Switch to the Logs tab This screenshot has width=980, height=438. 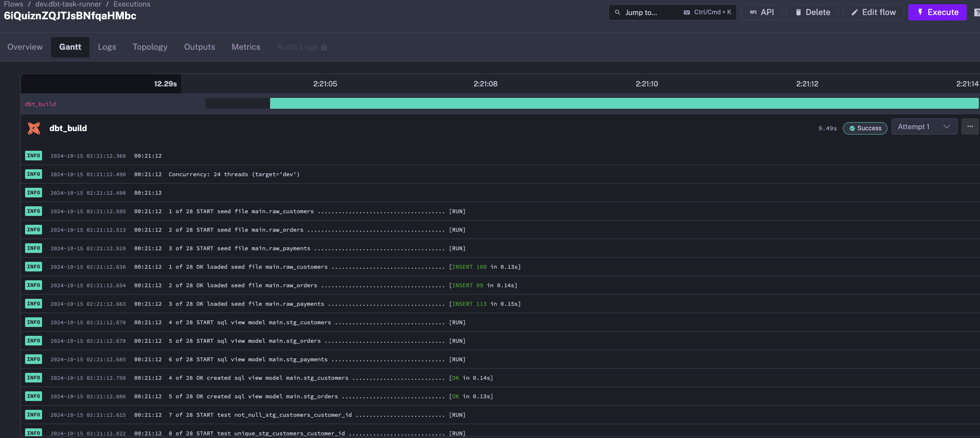(107, 47)
